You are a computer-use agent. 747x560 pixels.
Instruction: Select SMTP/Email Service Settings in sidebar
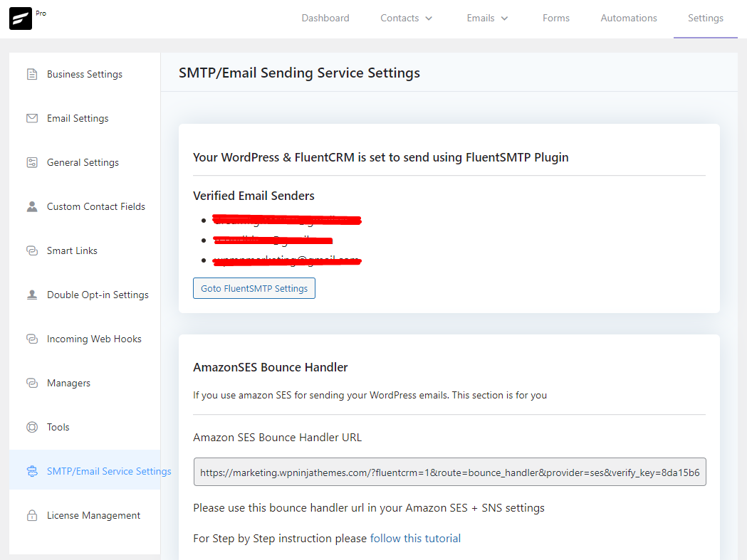(x=84, y=470)
